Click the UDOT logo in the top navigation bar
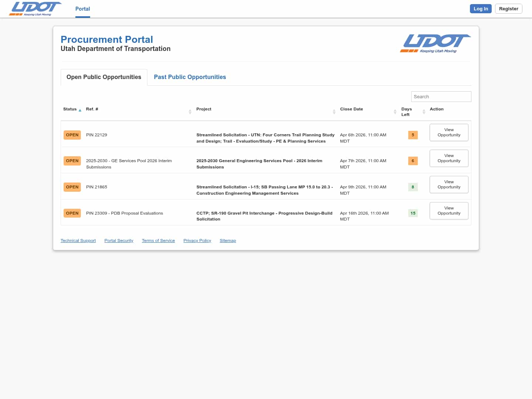Viewport: 532px width, 399px height. pos(35,9)
